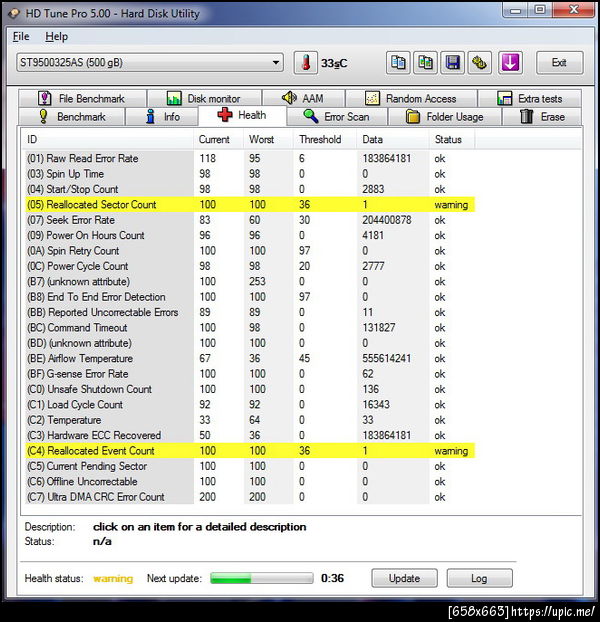Select the (C6) Offline Uncorrectable row
600x622 pixels.
[250, 482]
